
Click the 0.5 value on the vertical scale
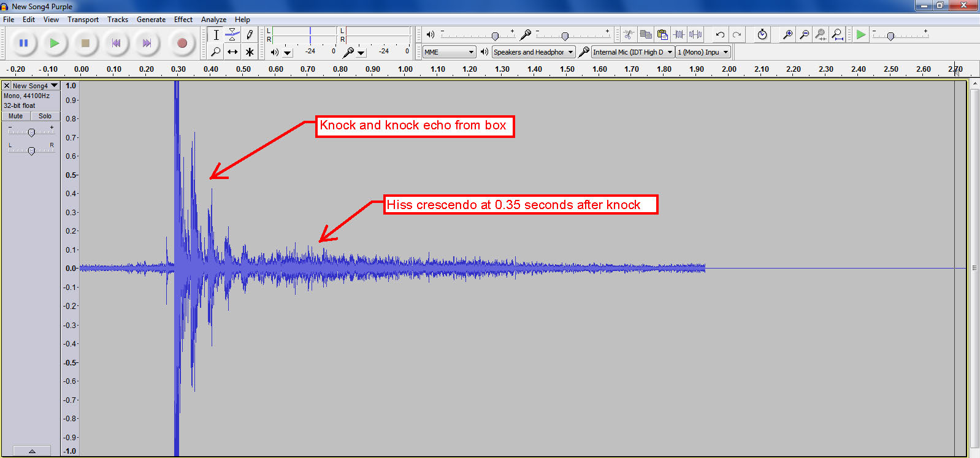[x=71, y=175]
